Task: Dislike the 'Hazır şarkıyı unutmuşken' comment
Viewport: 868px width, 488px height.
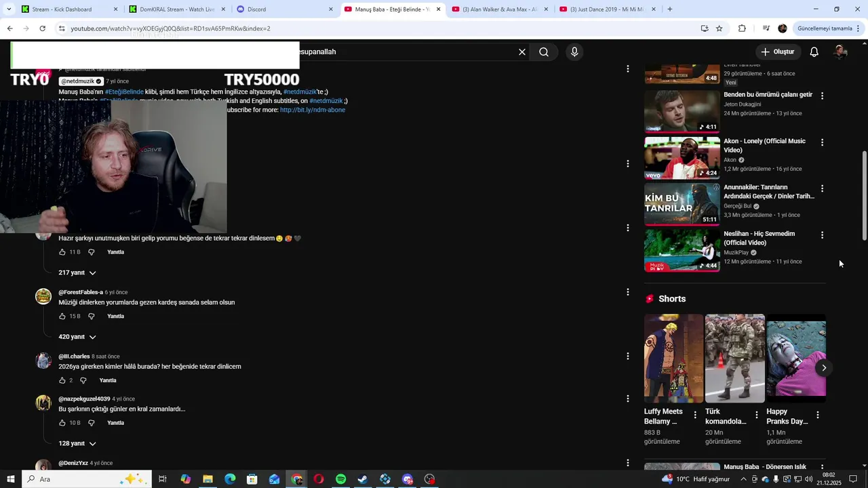Action: [x=92, y=252]
